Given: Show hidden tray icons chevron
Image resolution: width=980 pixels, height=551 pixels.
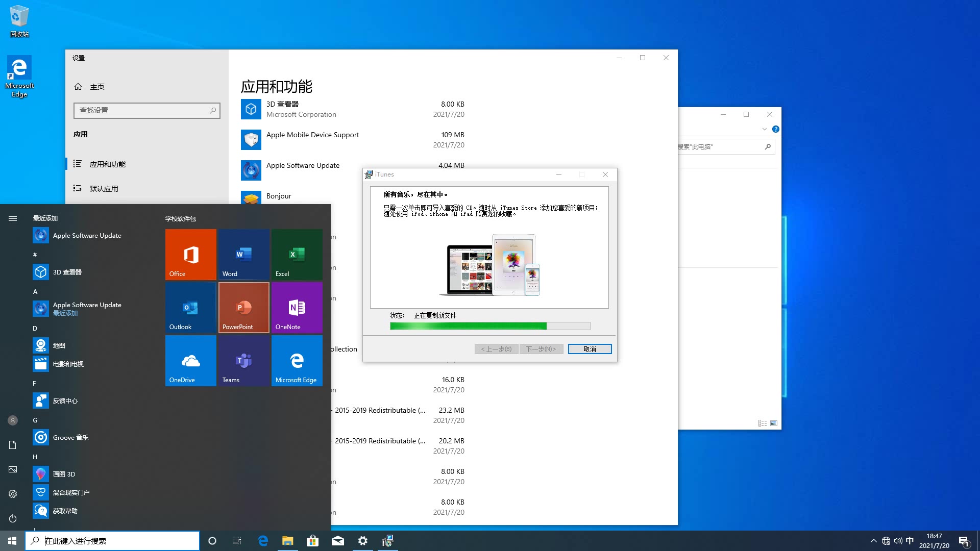Looking at the screenshot, I should (873, 541).
